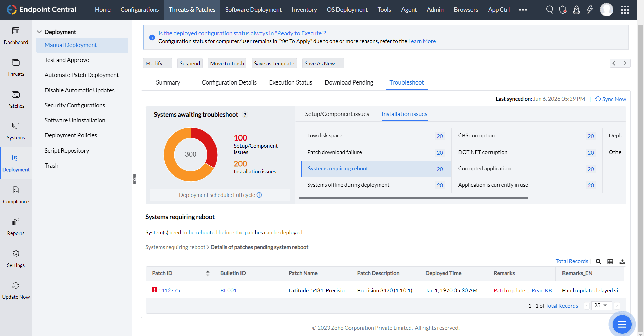The height and width of the screenshot is (336, 644).
Task: Expand the page size dropdown showing 25
Action: (602, 305)
